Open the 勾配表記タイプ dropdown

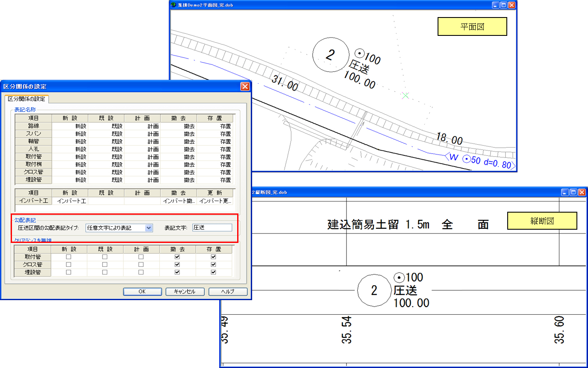click(149, 228)
